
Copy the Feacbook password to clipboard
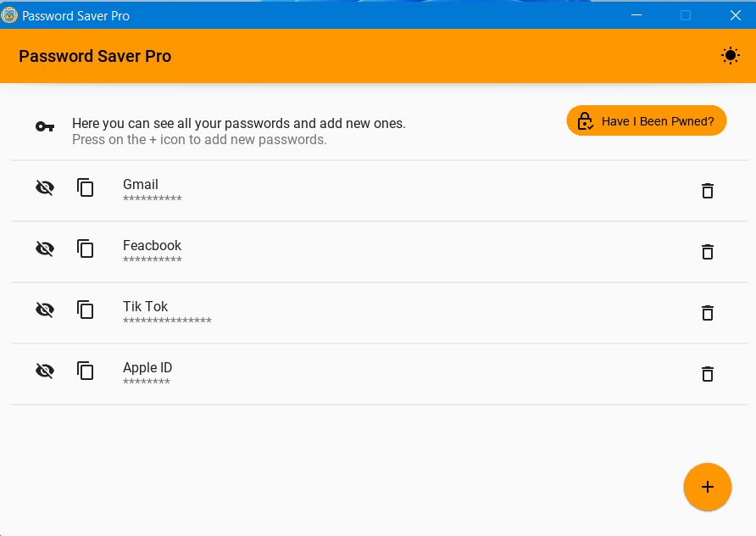pos(86,248)
